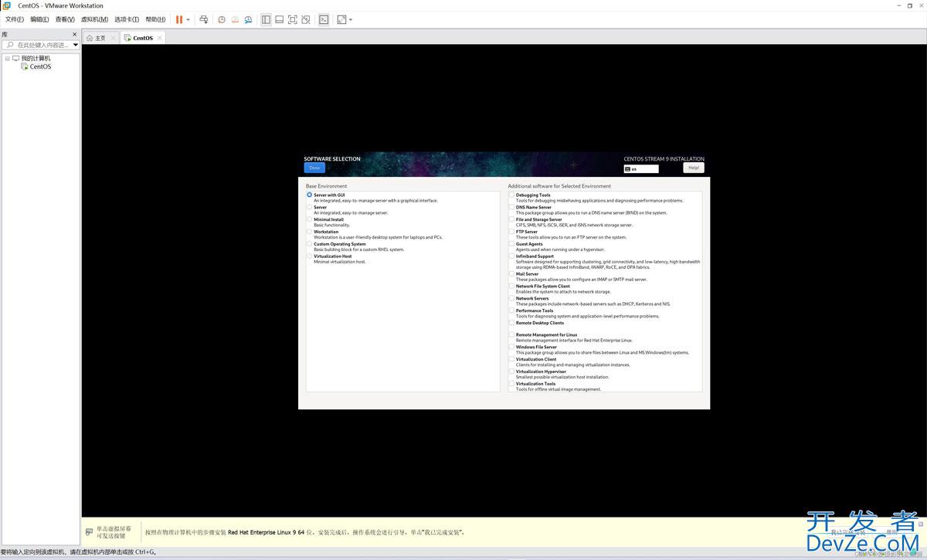Click the thumbnail bar view icon

279,19
